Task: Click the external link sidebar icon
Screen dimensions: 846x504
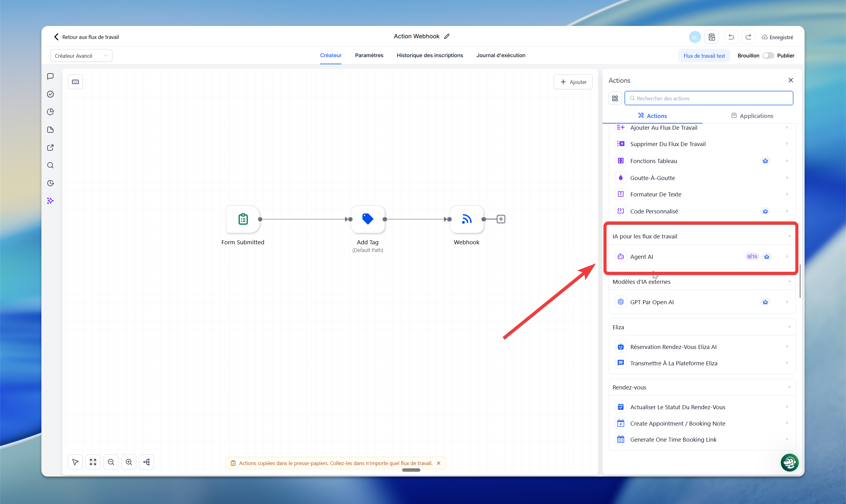Action: click(x=50, y=147)
